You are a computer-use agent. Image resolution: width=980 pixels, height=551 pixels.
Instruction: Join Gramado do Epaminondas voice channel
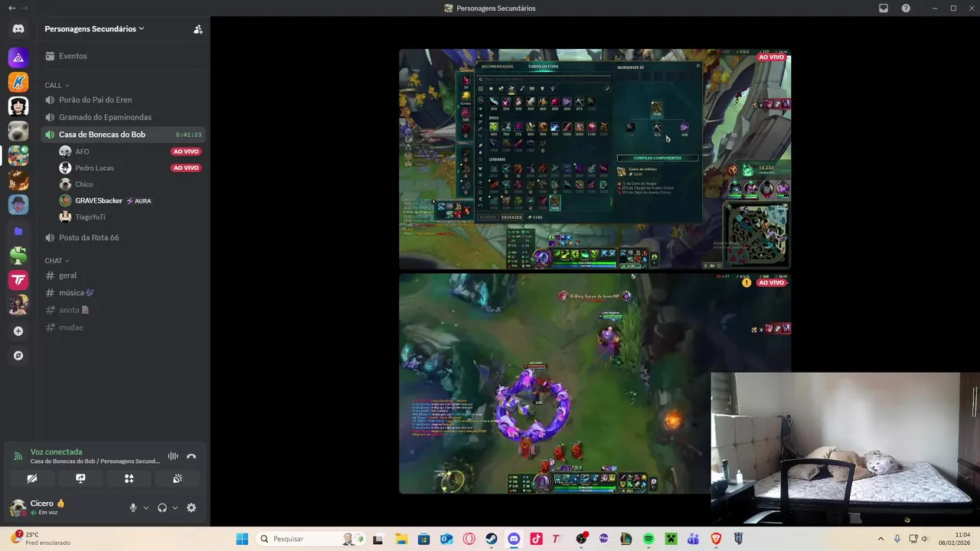click(x=122, y=117)
